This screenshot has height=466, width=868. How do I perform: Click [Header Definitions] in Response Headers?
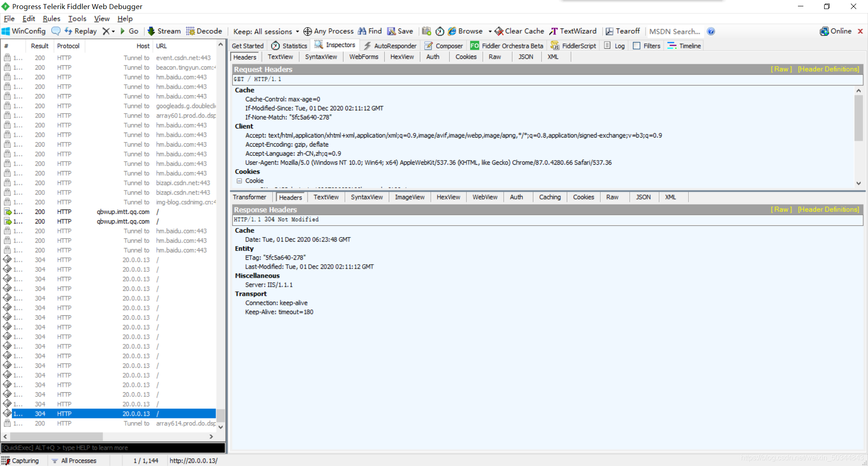pos(828,209)
